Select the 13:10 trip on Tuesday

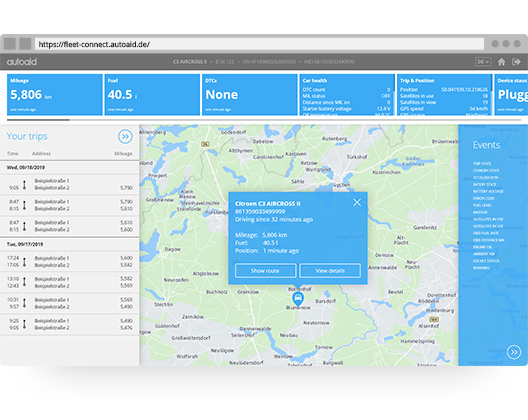coord(70,282)
